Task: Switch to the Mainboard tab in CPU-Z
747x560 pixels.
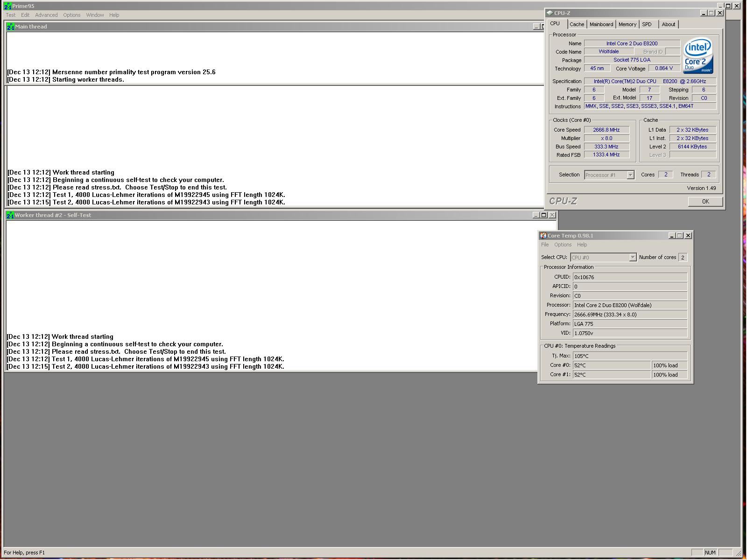Action: click(601, 24)
